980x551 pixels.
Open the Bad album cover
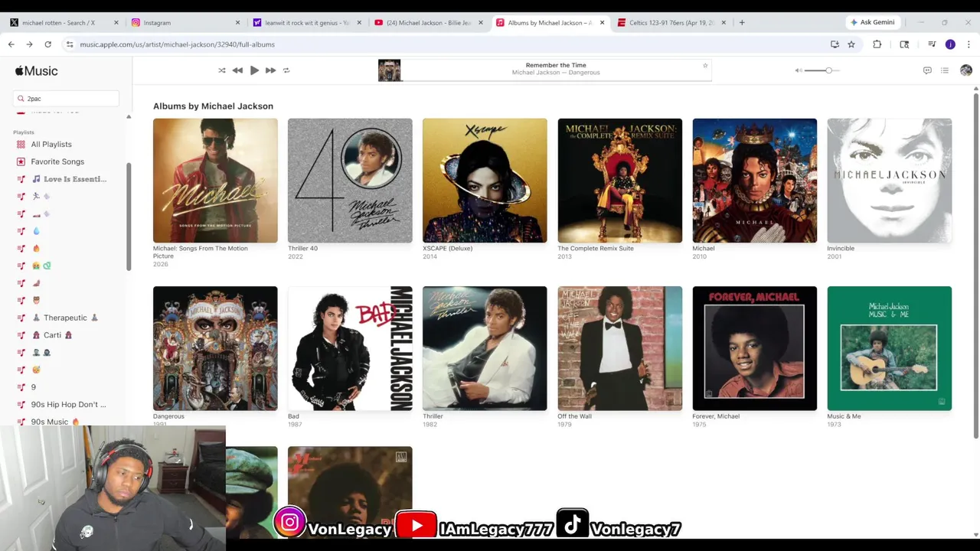(x=350, y=348)
